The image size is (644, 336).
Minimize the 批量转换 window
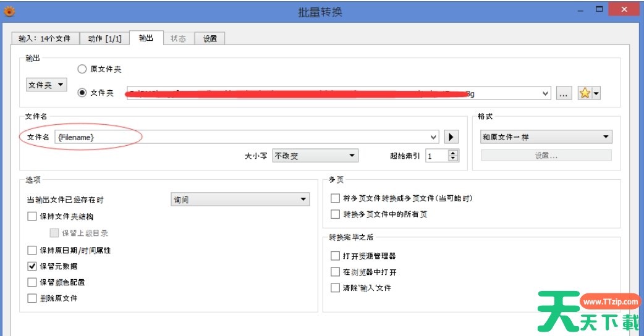click(581, 10)
